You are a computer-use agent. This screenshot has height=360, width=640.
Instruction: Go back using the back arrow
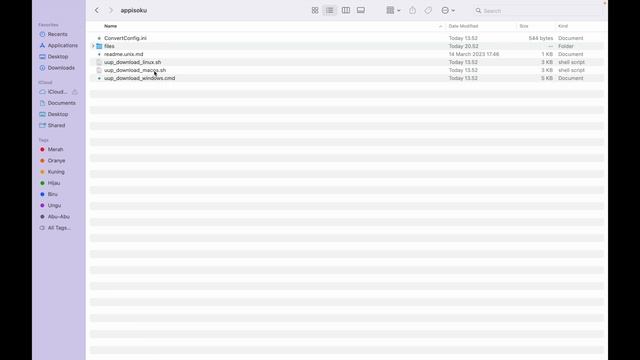tap(97, 10)
